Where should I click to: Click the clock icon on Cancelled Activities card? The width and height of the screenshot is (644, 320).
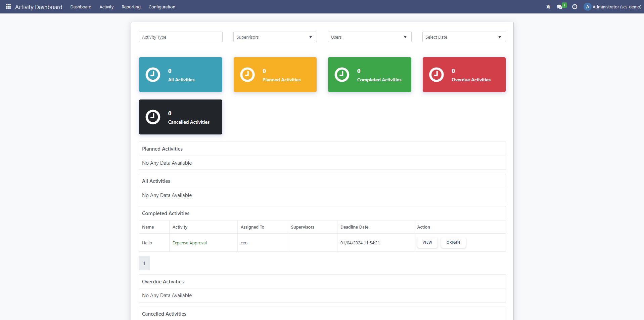click(x=153, y=117)
